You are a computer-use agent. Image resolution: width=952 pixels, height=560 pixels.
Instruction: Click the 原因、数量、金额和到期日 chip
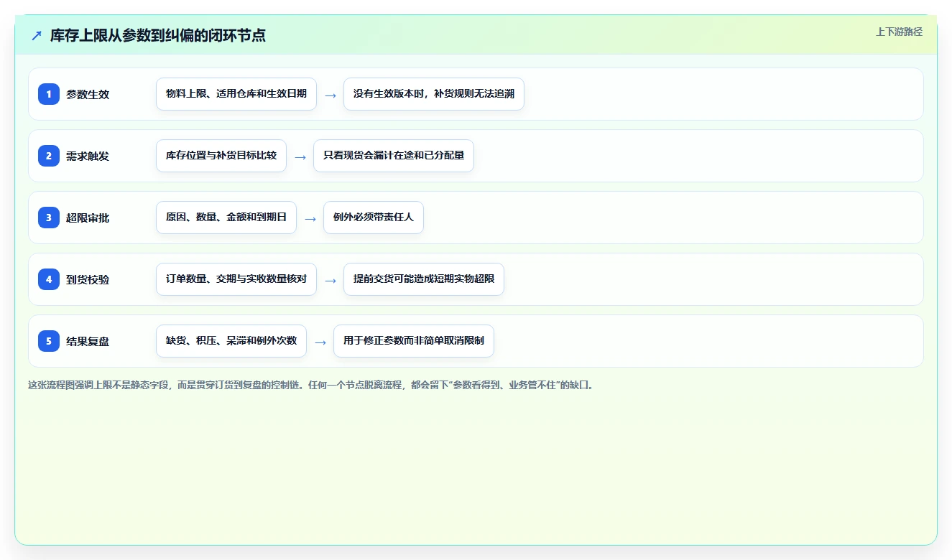click(226, 218)
